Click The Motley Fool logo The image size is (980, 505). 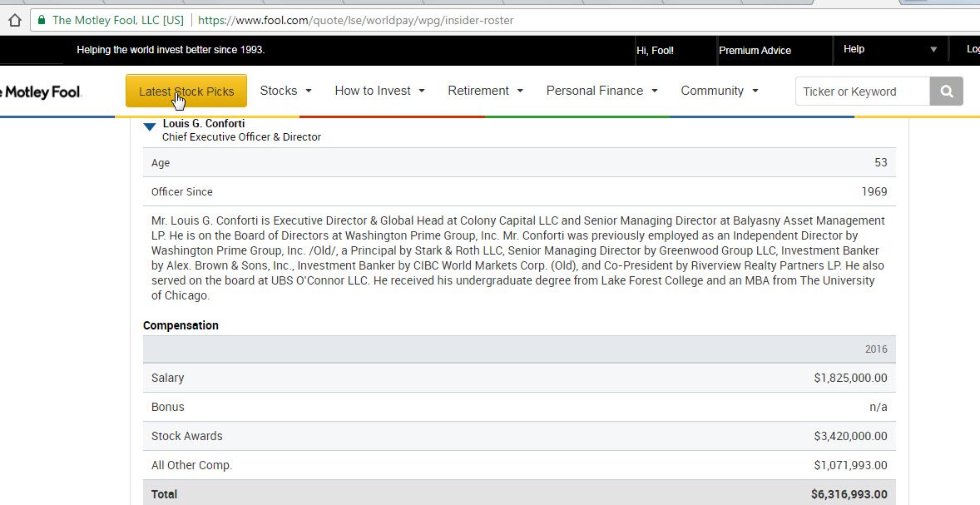pyautogui.click(x=41, y=92)
